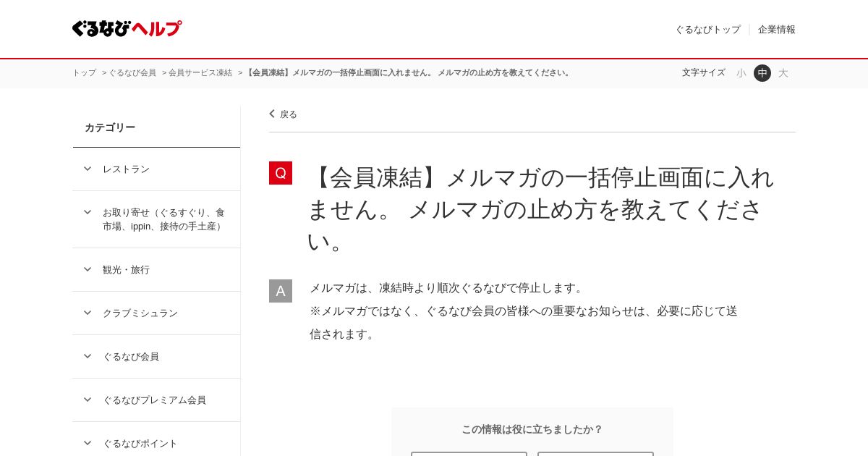Select ぐるなびプレミアム会員 category label

tap(154, 400)
